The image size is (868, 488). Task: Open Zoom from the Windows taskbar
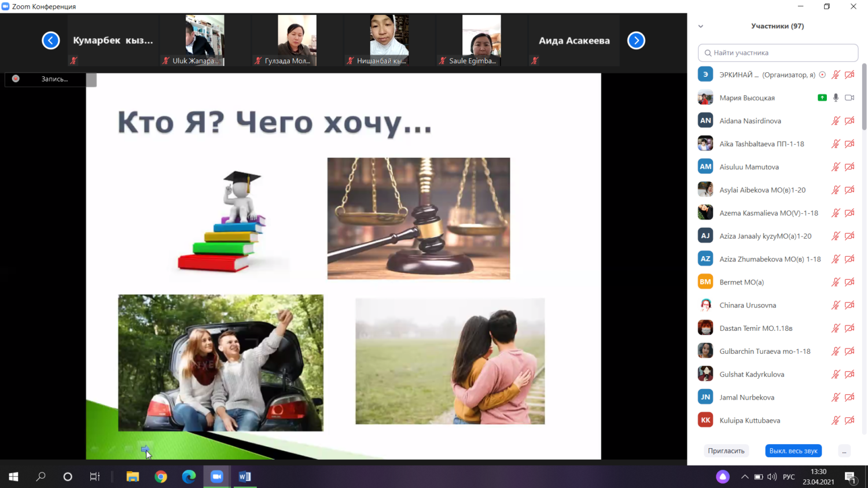click(x=217, y=476)
